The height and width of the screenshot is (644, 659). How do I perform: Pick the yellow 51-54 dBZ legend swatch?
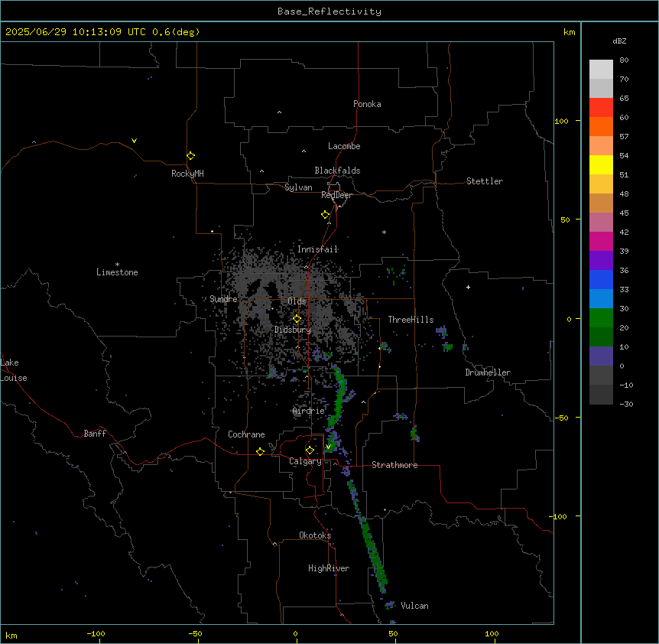(601, 164)
